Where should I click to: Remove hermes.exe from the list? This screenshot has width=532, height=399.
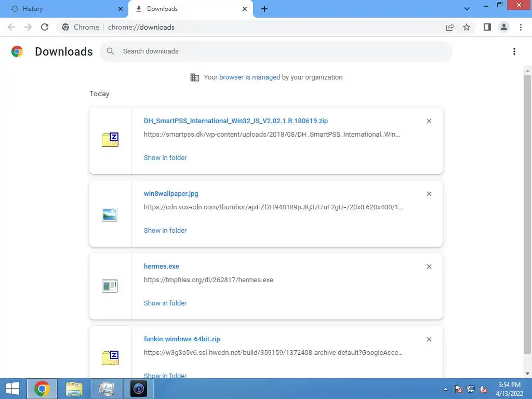point(429,267)
